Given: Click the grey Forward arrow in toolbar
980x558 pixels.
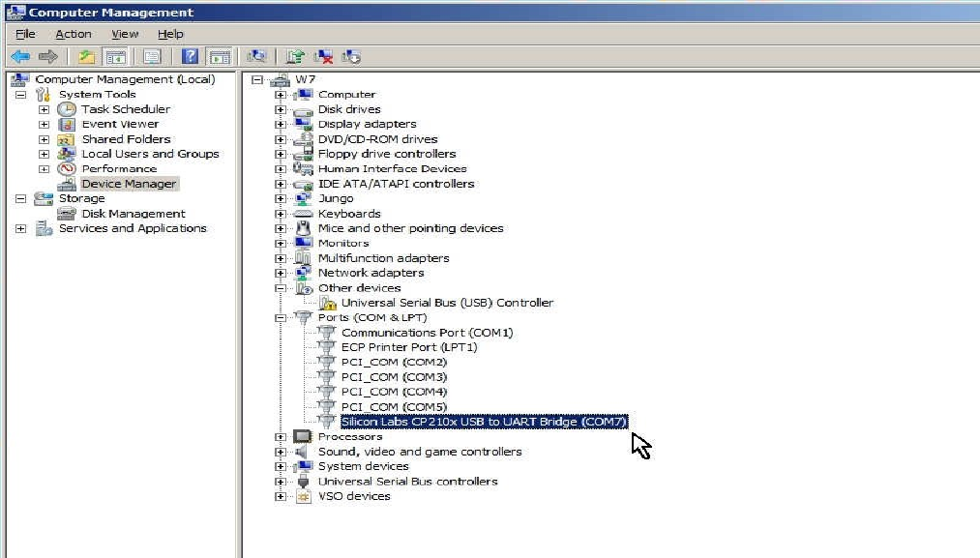Looking at the screenshot, I should (48, 57).
